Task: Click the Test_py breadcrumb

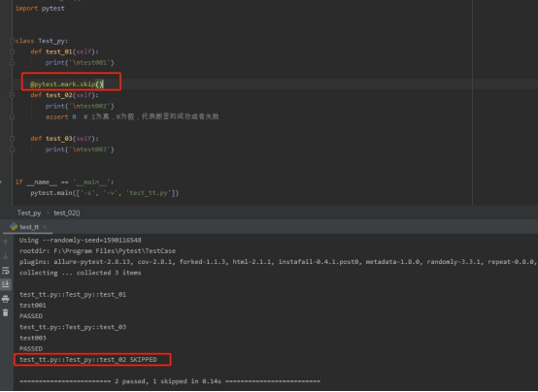Action: pyautogui.click(x=29, y=212)
